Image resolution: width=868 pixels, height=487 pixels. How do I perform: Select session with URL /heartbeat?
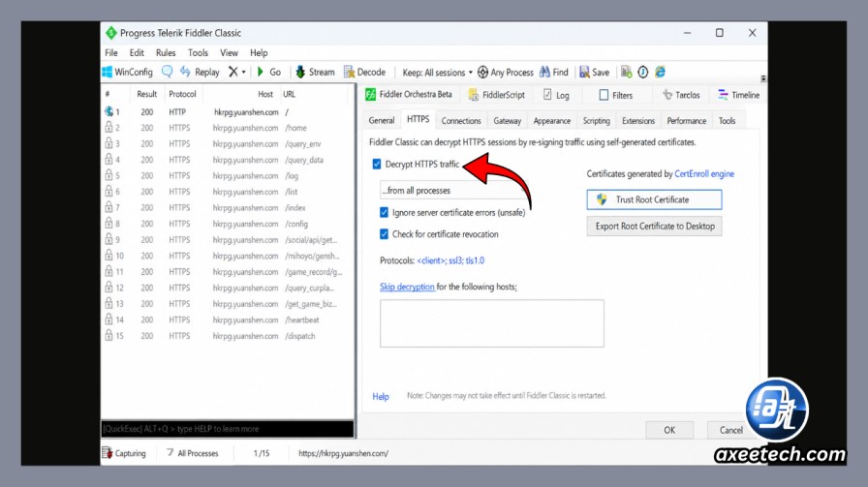(x=228, y=320)
